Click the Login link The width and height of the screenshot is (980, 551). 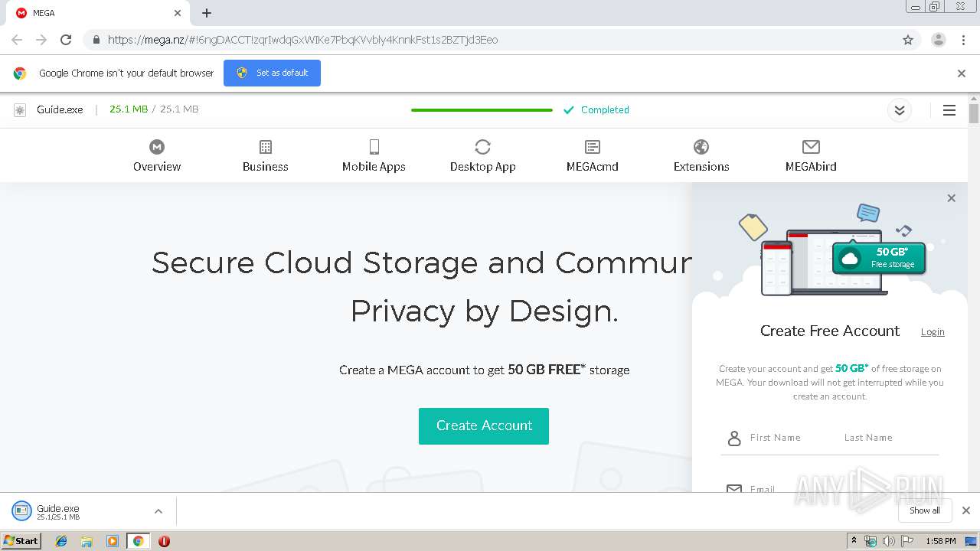pyautogui.click(x=933, y=331)
